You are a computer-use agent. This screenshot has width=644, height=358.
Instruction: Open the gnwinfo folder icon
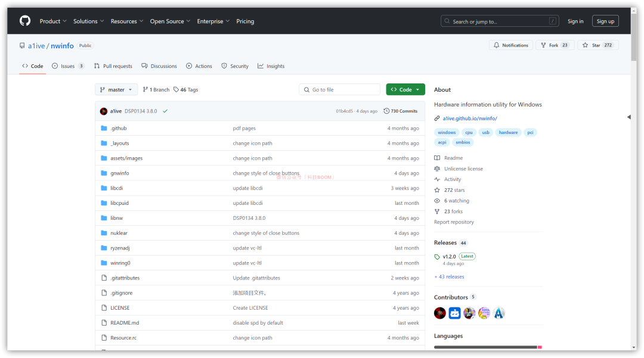pyautogui.click(x=104, y=173)
